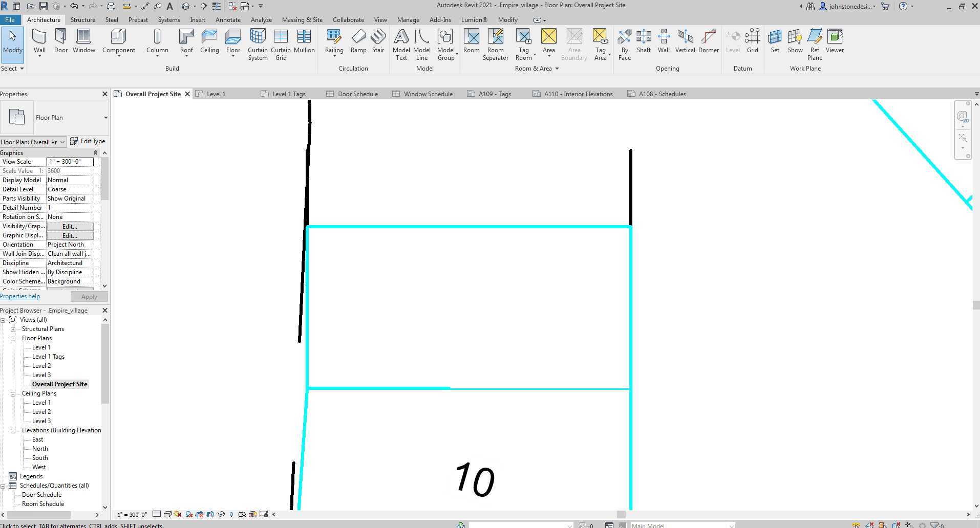Select the Grid datum tool
980x528 pixels.
752,41
